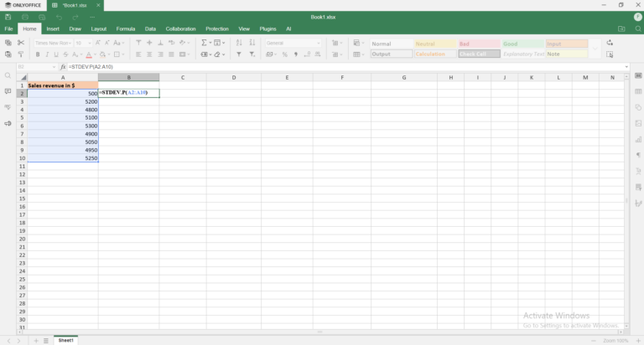The image size is (644, 345).
Task: Switch to the Formula tab
Action: tap(126, 29)
